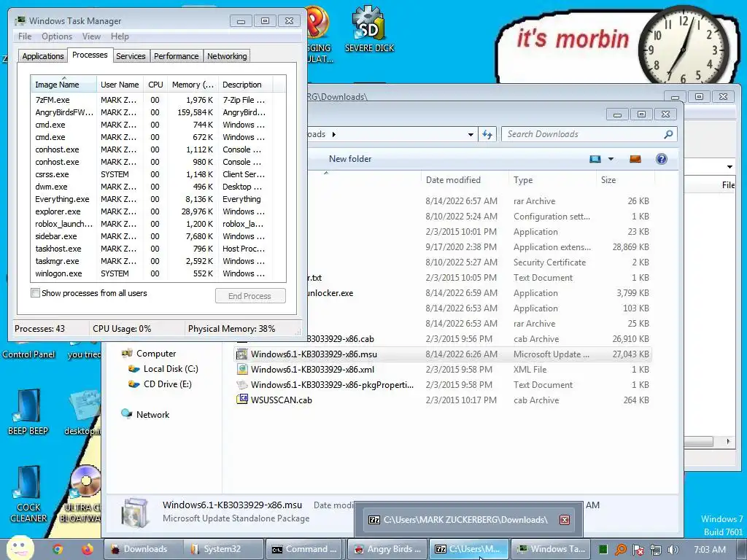This screenshot has height=560, width=747.
Task: Close the 7-Zip taskbar thumbnail preview
Action: 565,519
